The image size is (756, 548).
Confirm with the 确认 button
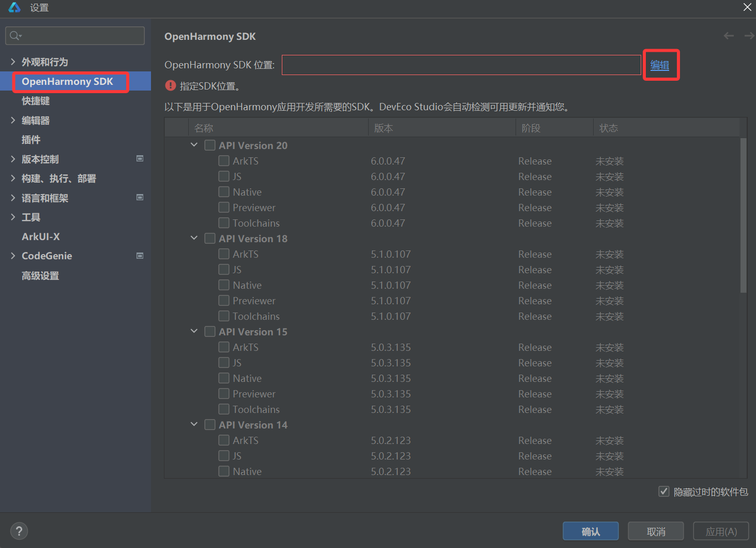[591, 531]
